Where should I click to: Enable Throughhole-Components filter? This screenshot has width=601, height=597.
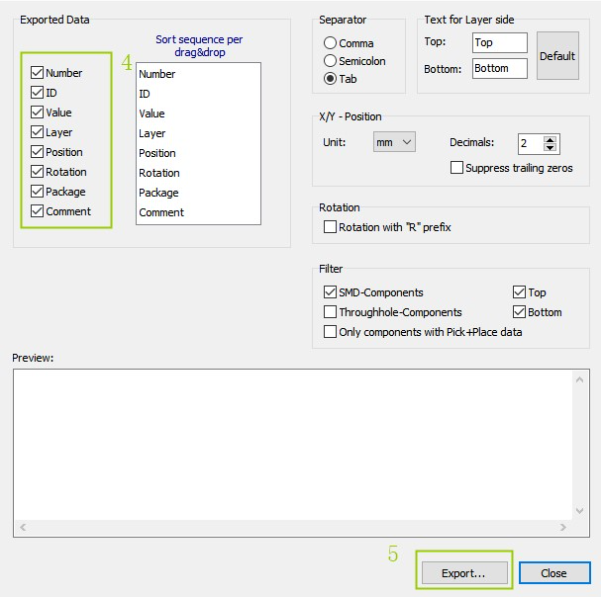(x=330, y=312)
